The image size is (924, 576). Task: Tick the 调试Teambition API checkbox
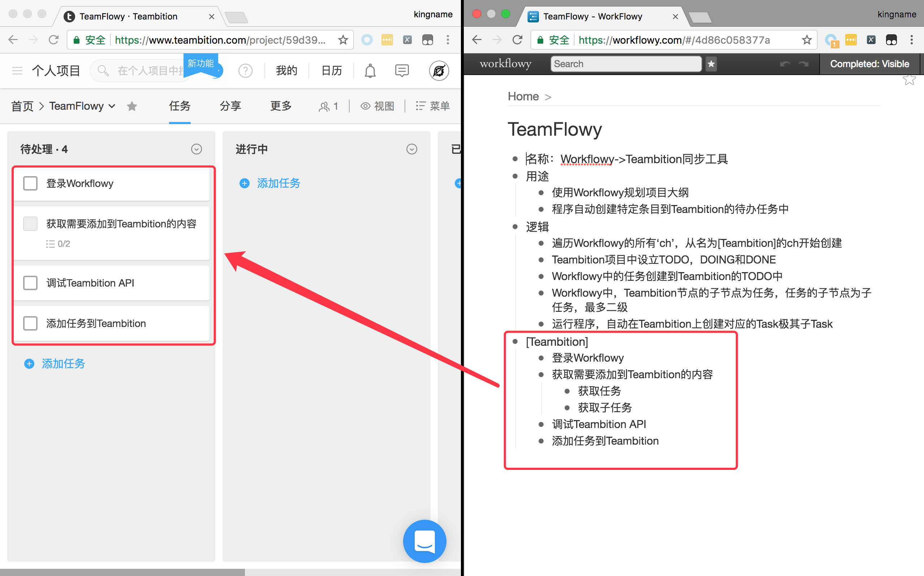pos(30,283)
